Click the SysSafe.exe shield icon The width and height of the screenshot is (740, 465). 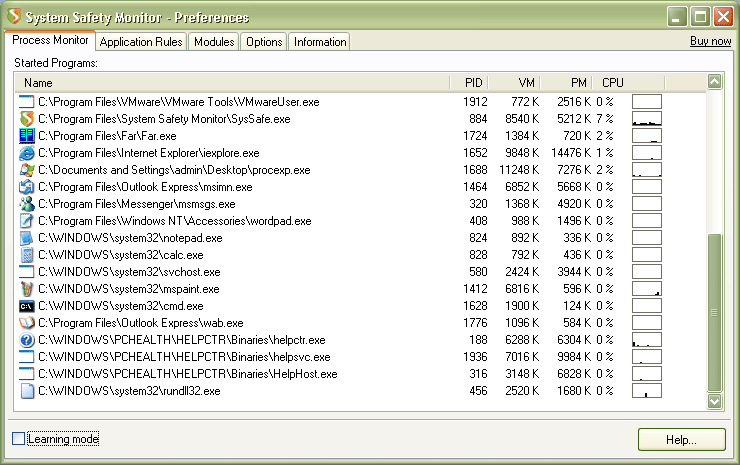click(26, 118)
